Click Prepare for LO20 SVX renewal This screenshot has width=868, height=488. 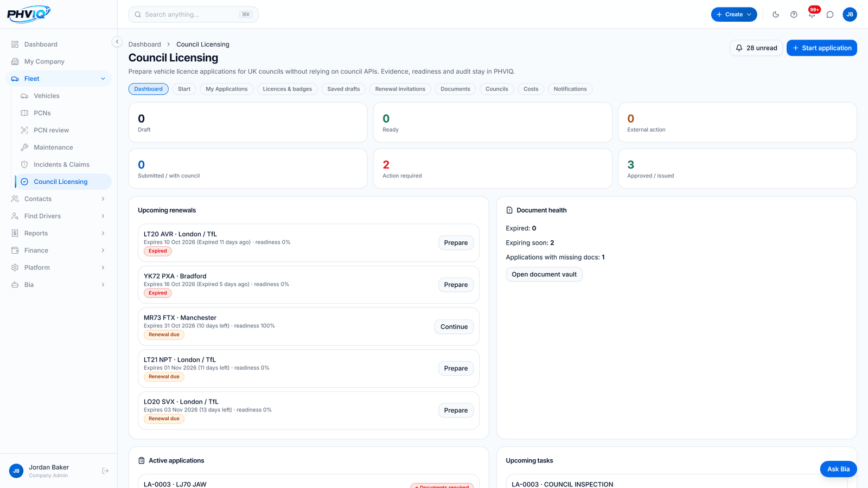[x=456, y=410]
